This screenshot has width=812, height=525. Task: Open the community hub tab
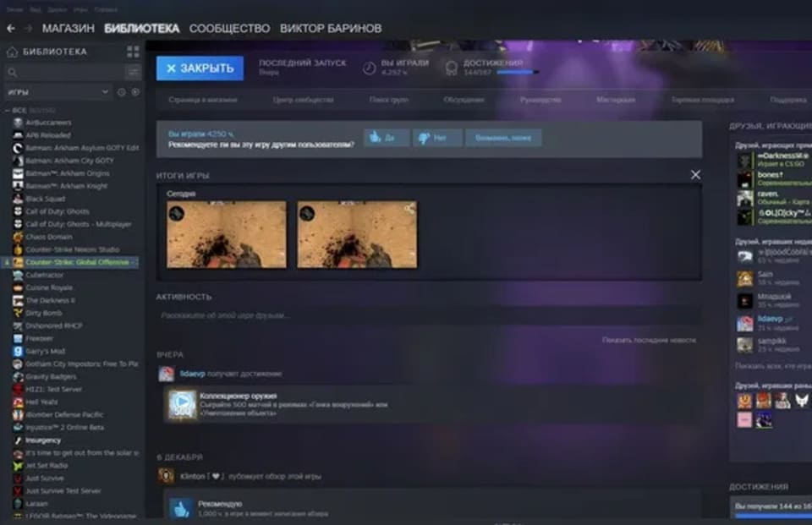(x=304, y=100)
